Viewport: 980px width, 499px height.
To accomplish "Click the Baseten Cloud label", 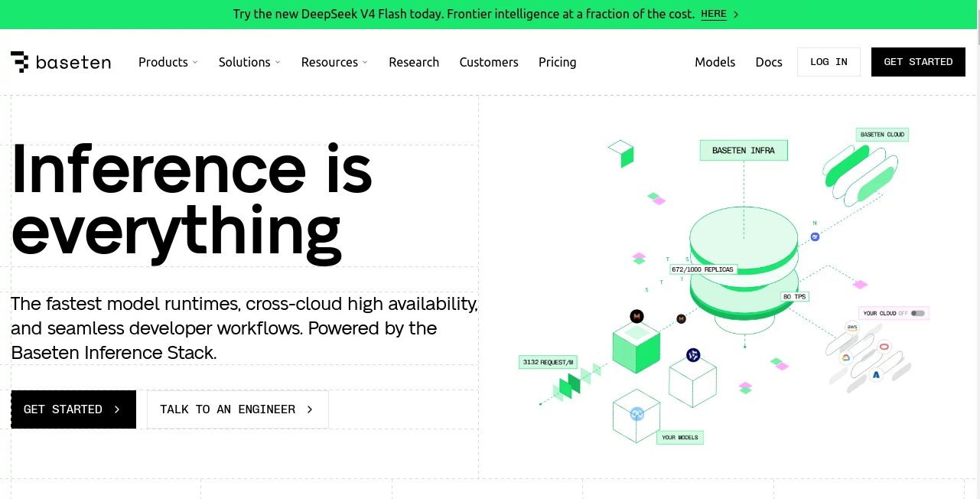I will [882, 135].
